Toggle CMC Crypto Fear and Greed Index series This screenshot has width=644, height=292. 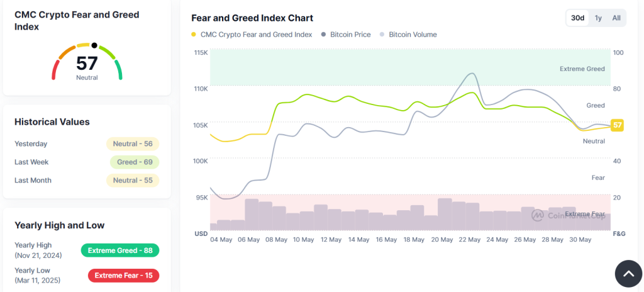click(257, 35)
